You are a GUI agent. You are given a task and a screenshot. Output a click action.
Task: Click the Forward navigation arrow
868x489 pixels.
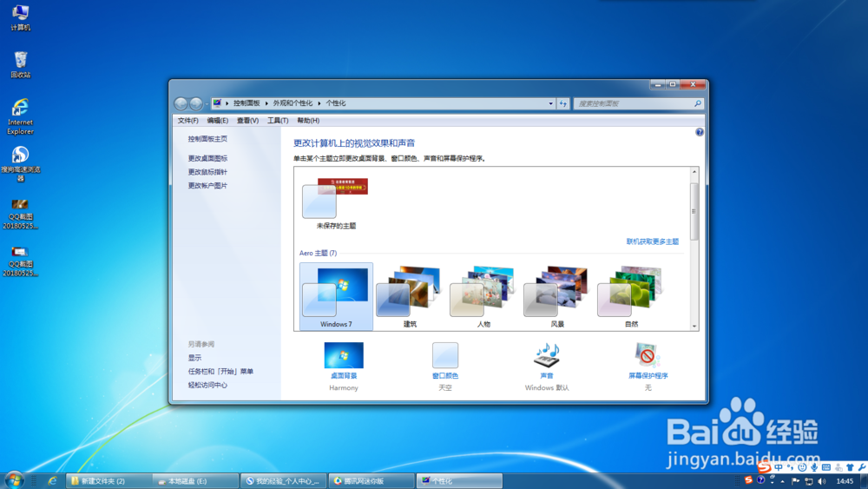click(x=196, y=103)
